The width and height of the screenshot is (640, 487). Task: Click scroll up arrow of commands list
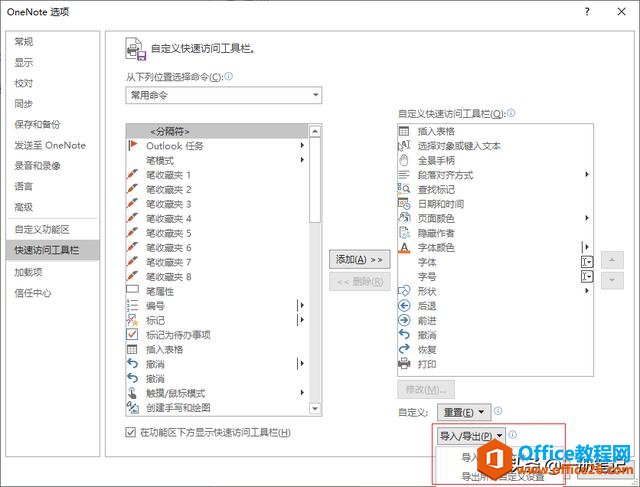[315, 131]
